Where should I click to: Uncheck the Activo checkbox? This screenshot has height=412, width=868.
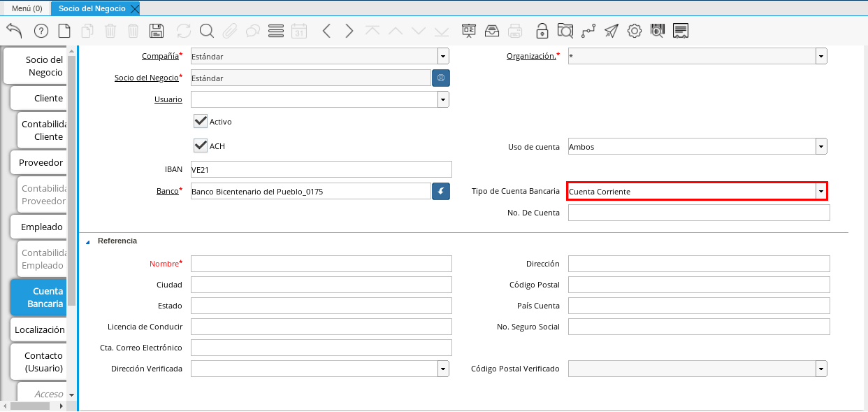[x=201, y=121]
